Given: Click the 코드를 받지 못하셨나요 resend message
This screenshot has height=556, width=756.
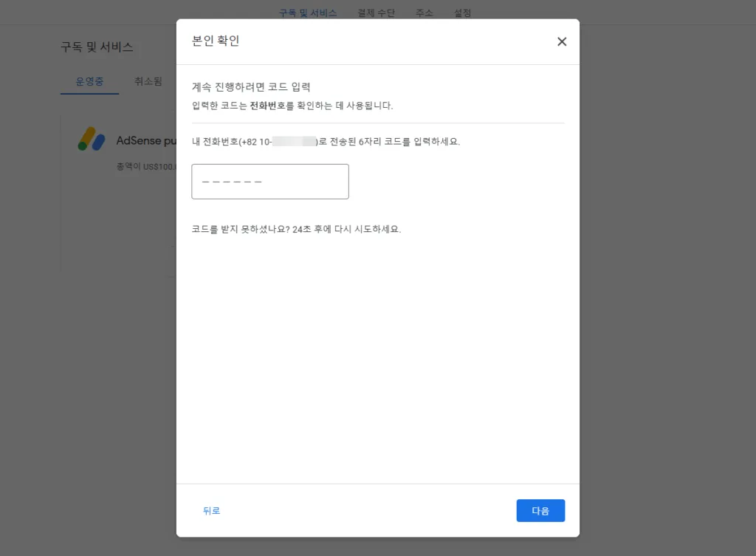Looking at the screenshot, I should pos(296,230).
